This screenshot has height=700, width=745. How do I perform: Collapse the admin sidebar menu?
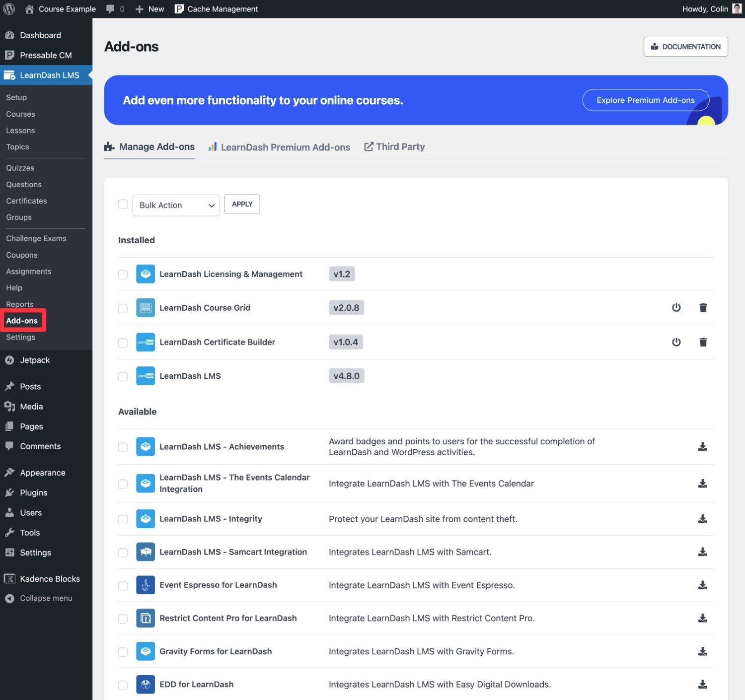pos(39,598)
